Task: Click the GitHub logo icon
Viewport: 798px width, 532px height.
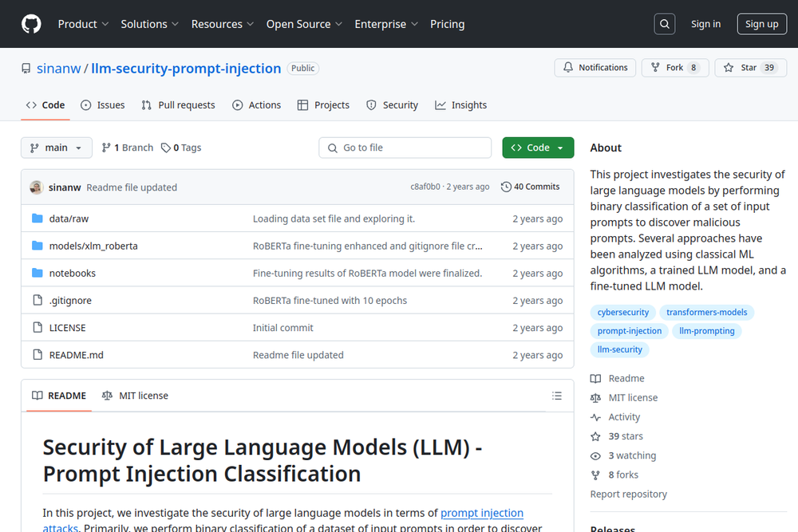Action: [x=31, y=24]
